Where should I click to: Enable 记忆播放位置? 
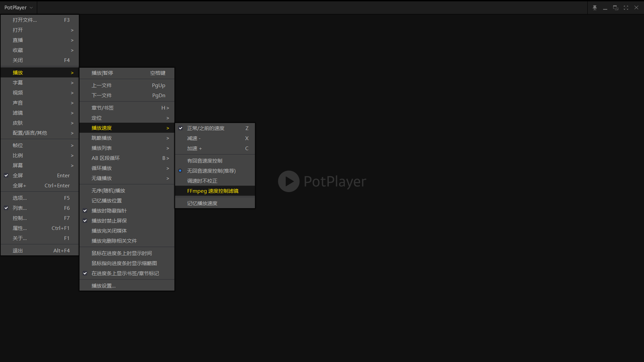pyautogui.click(x=127, y=200)
